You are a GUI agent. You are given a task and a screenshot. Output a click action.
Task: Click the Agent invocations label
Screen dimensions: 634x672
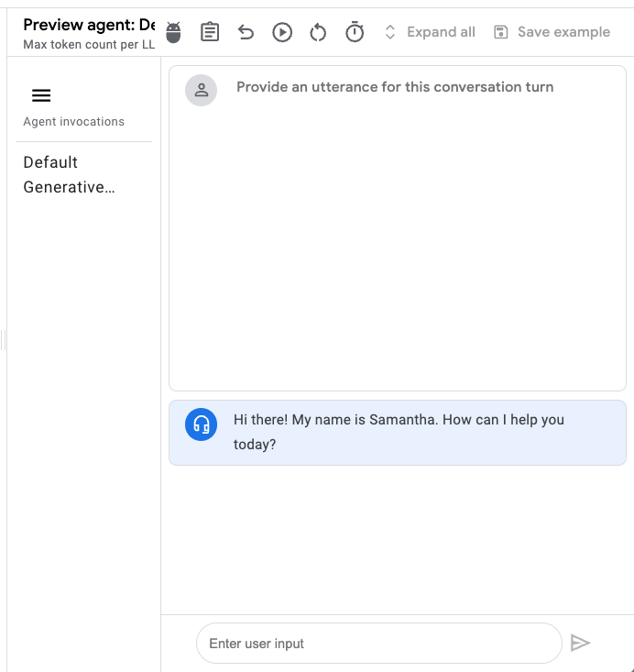[73, 122]
